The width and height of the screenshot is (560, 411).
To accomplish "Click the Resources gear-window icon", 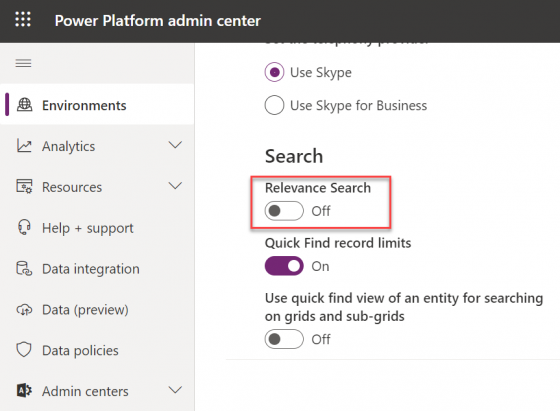I will tap(24, 186).
